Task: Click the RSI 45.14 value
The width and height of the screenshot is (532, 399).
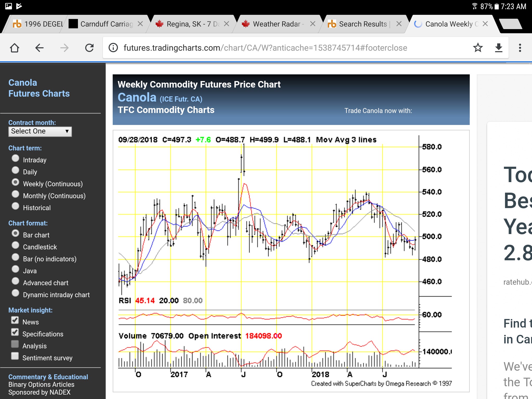Action: pyautogui.click(x=145, y=301)
